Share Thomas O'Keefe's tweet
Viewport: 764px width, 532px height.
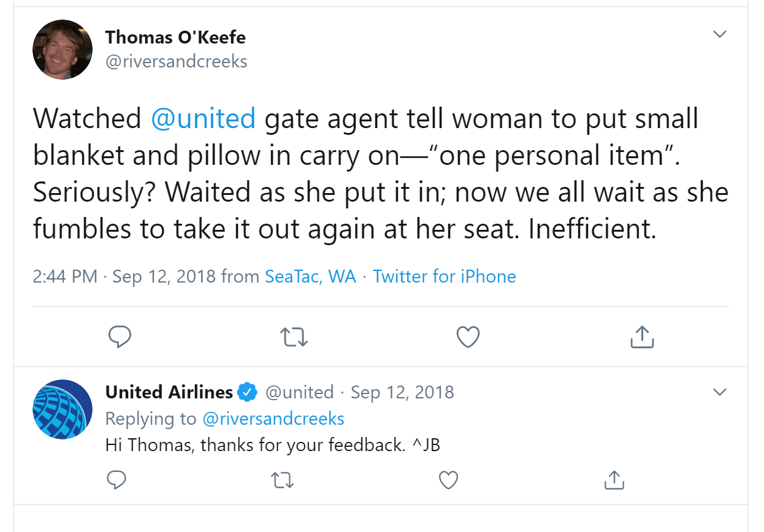[x=642, y=336]
